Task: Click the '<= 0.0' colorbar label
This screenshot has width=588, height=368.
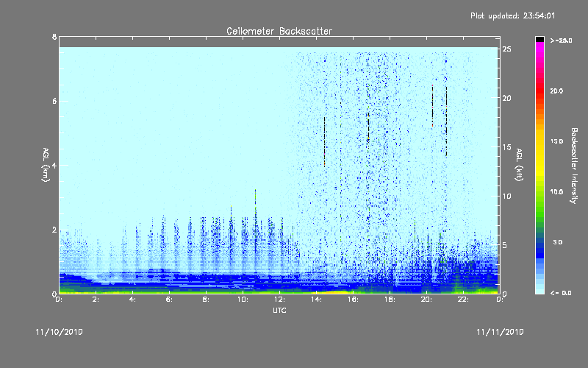Action: 561,293
